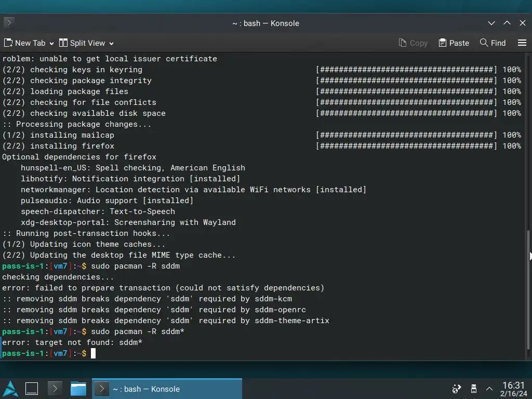Click the command 'sudo pacman -R sddm*'
The image size is (532, 399).
(137, 331)
